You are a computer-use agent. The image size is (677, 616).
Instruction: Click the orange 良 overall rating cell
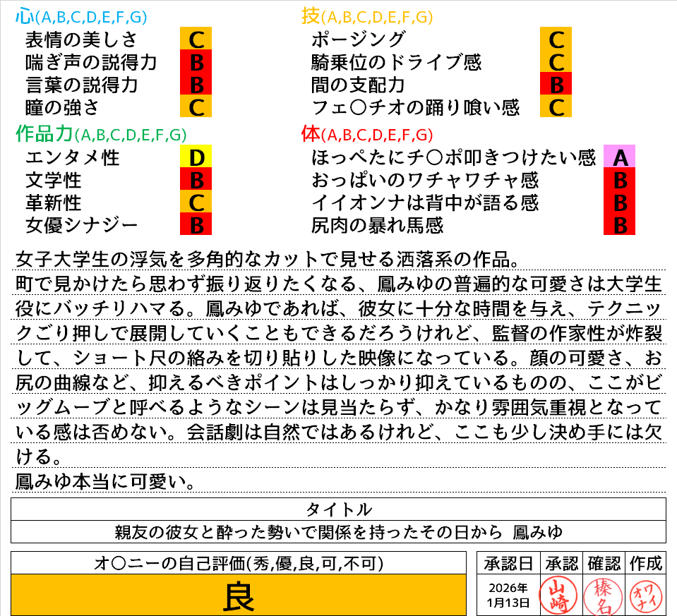239,596
